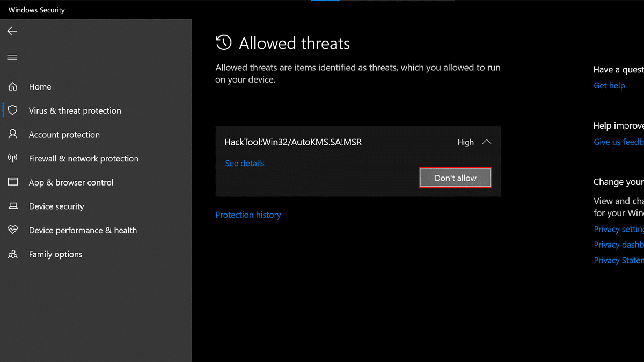Open the hamburger navigation menu
The height and width of the screenshot is (362, 644).
tap(12, 57)
